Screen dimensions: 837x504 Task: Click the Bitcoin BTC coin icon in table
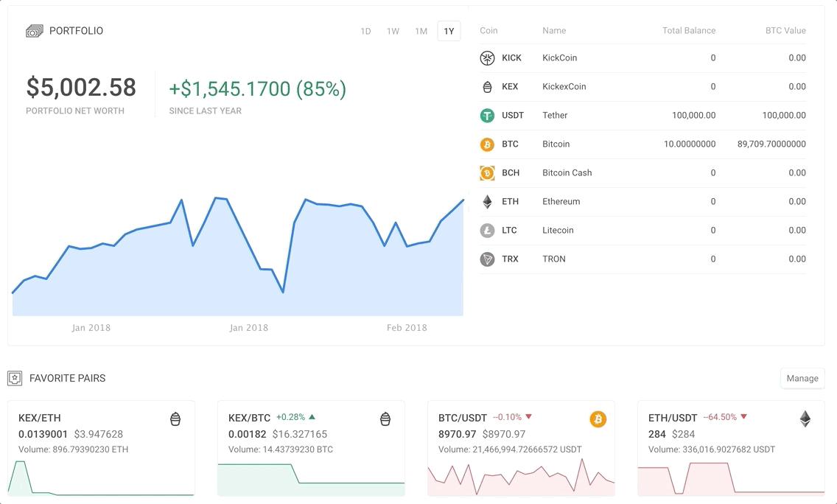pyautogui.click(x=487, y=144)
